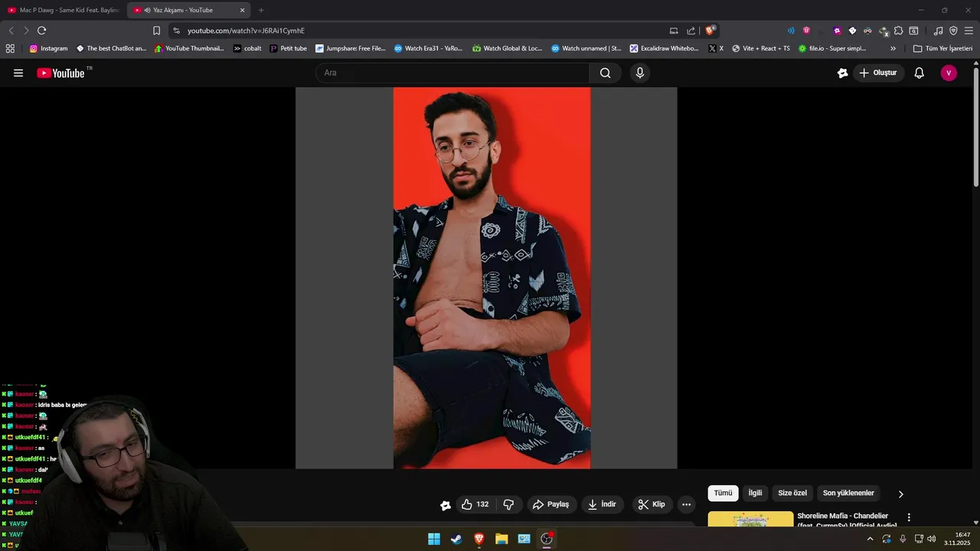Open the 'Vite + React + TS' bookmark
Viewport: 980px width, 551px height.
point(761,48)
